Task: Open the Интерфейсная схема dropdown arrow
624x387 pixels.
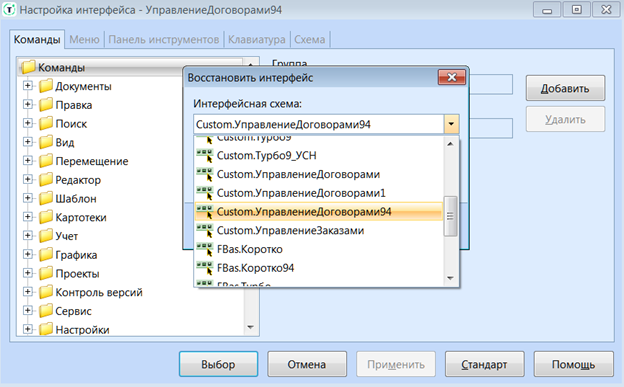Action: (451, 124)
